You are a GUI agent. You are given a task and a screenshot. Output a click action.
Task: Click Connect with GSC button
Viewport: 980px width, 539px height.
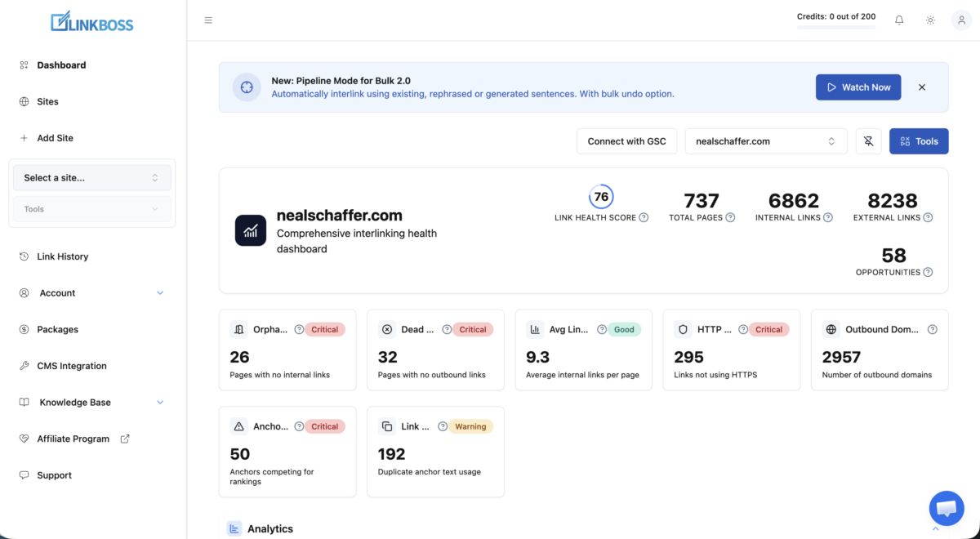626,141
